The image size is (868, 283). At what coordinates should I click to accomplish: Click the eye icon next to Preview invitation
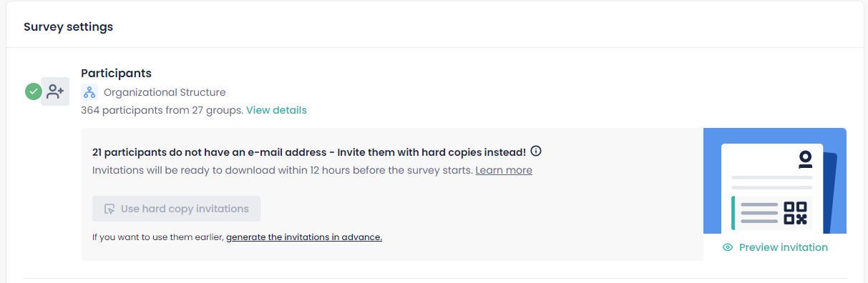(728, 247)
